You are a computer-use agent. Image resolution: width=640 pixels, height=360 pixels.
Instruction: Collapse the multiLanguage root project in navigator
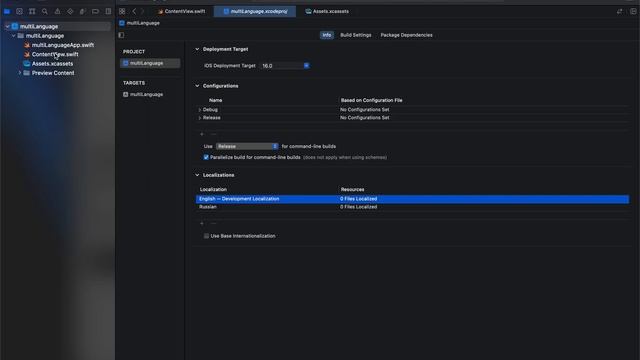[7, 27]
